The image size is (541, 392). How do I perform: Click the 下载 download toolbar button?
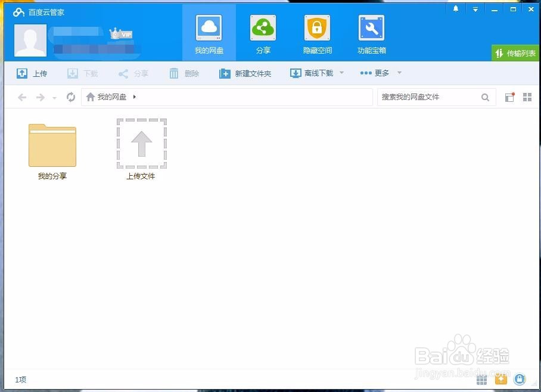tap(82, 73)
